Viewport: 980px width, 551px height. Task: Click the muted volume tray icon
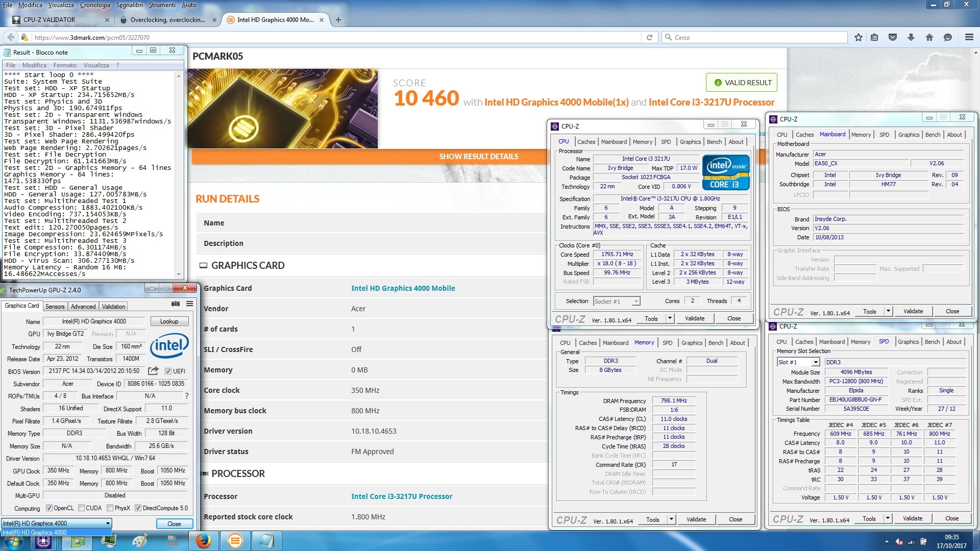tap(899, 541)
